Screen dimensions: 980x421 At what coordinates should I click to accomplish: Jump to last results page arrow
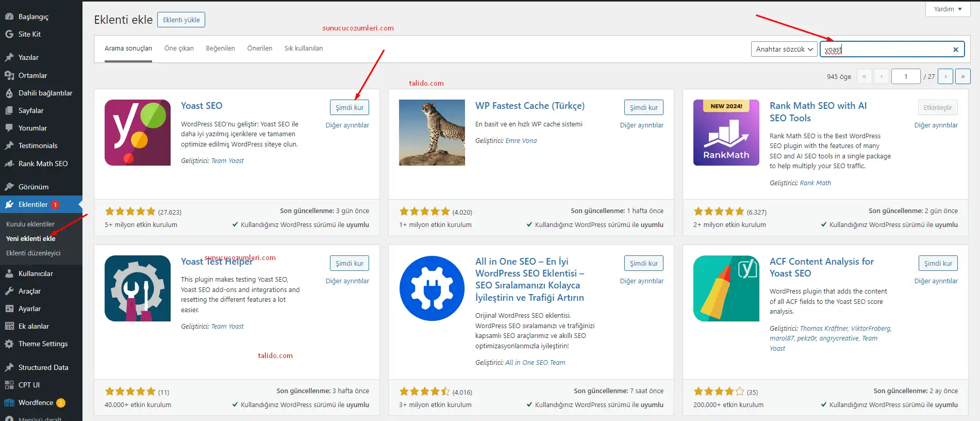[963, 76]
